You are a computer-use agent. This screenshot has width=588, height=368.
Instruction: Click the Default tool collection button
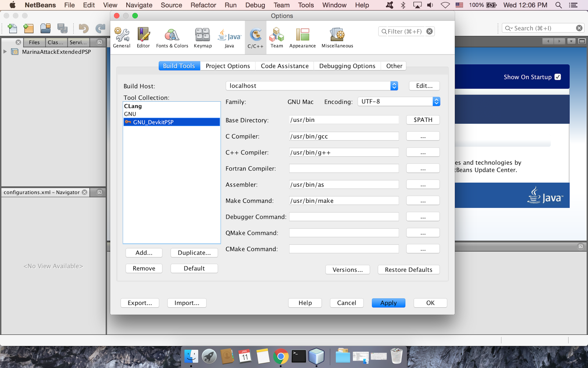(x=194, y=269)
